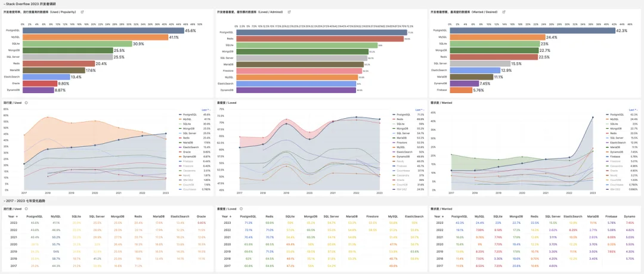
Task: Click the info icon on Used time-series panel
Action: 26,103
